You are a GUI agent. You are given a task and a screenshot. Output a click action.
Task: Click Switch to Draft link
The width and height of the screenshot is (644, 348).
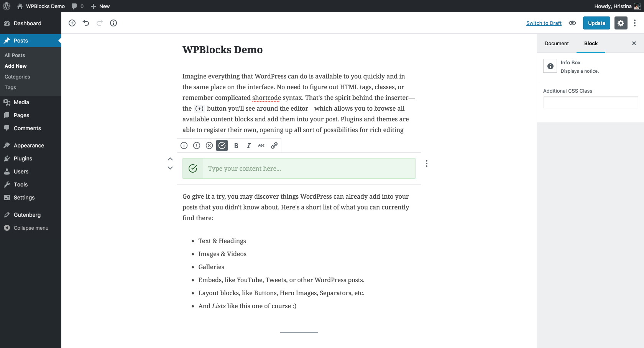pyautogui.click(x=544, y=23)
